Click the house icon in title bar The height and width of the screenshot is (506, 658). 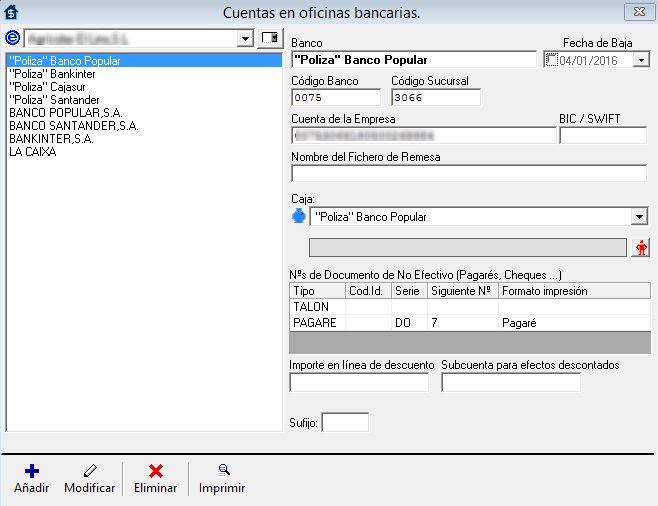(x=13, y=12)
